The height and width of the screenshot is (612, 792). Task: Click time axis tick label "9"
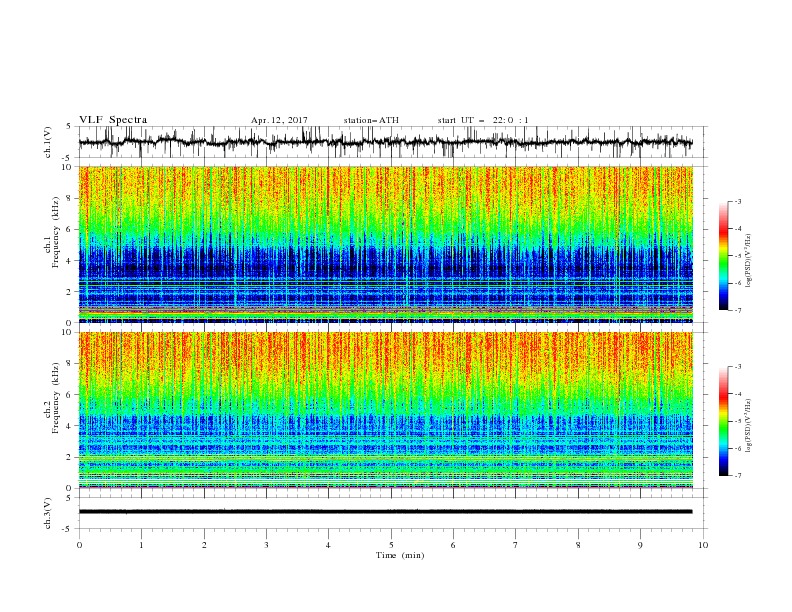point(640,545)
